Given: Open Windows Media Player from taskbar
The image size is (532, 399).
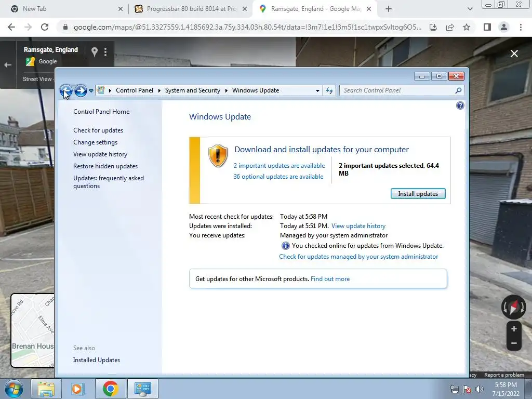Looking at the screenshot, I should (77, 389).
